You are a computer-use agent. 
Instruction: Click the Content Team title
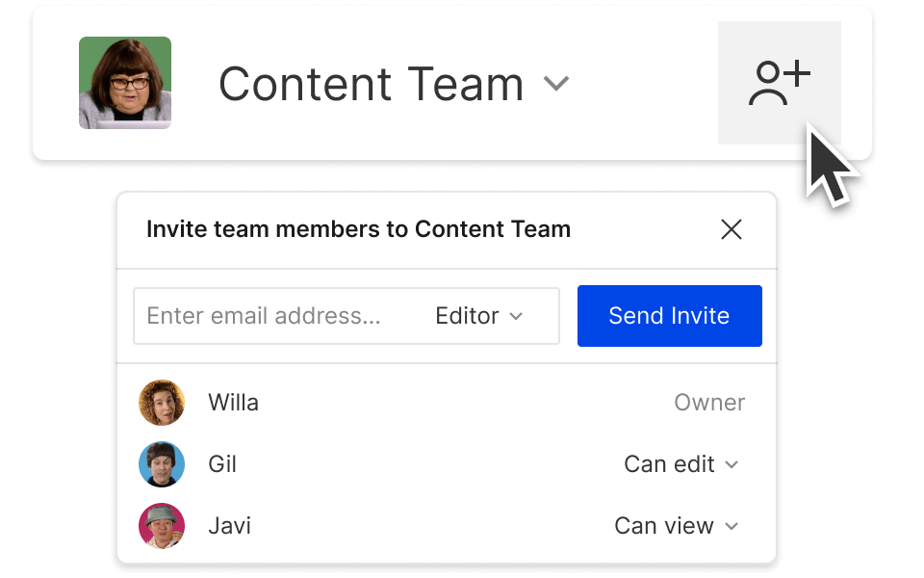tap(371, 84)
